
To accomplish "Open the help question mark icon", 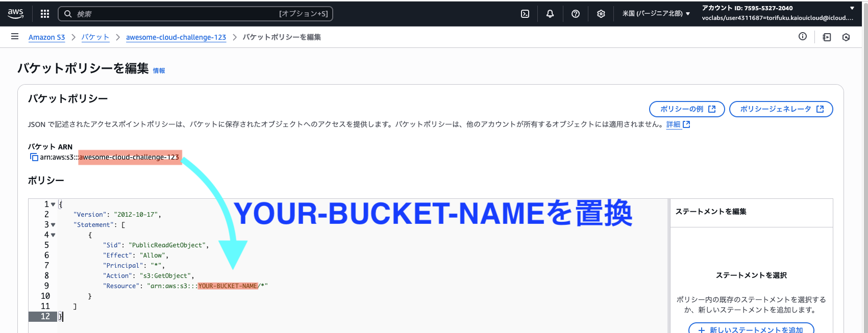I will (576, 14).
